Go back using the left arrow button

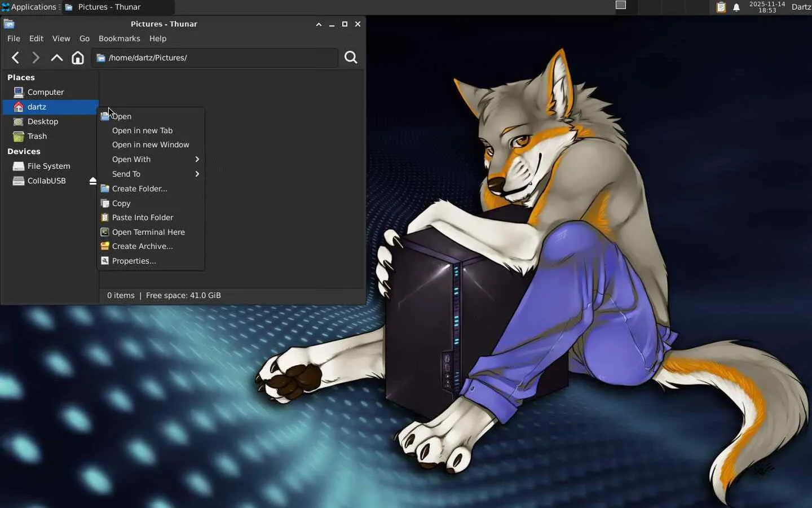tap(16, 58)
